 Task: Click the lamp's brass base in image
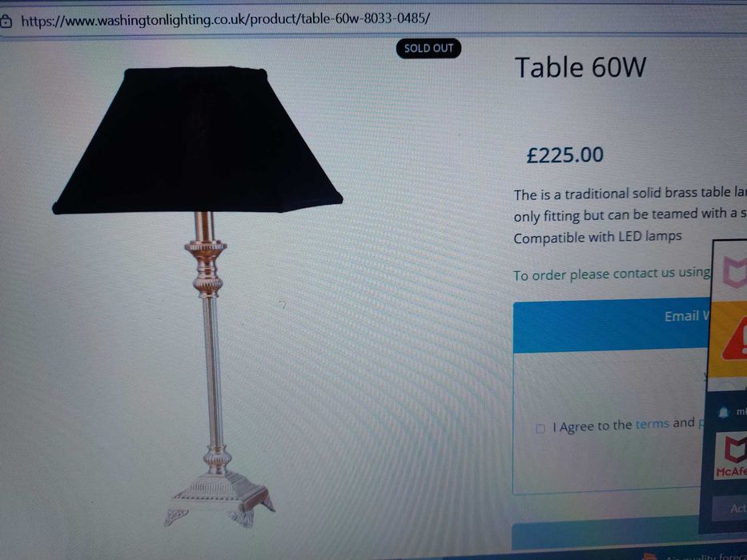click(x=219, y=498)
